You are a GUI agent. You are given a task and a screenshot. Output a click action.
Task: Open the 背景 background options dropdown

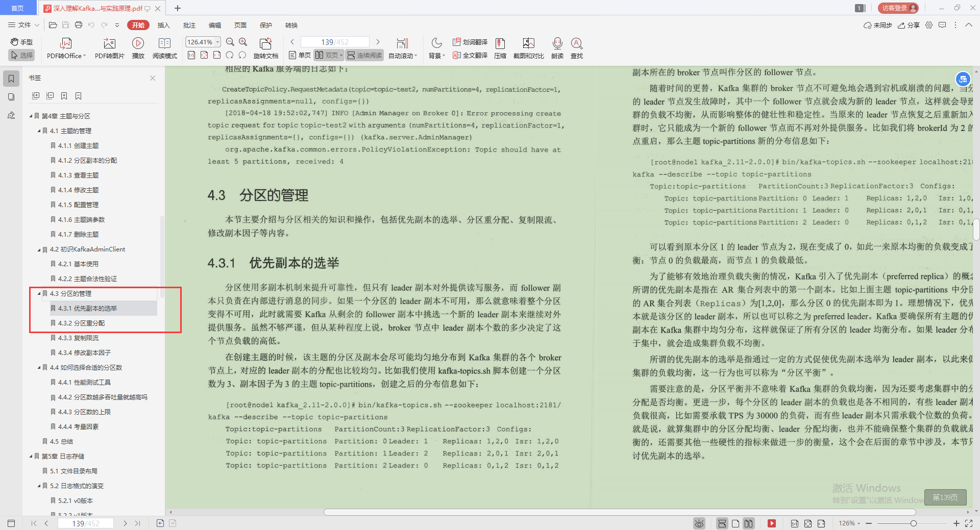click(436, 48)
